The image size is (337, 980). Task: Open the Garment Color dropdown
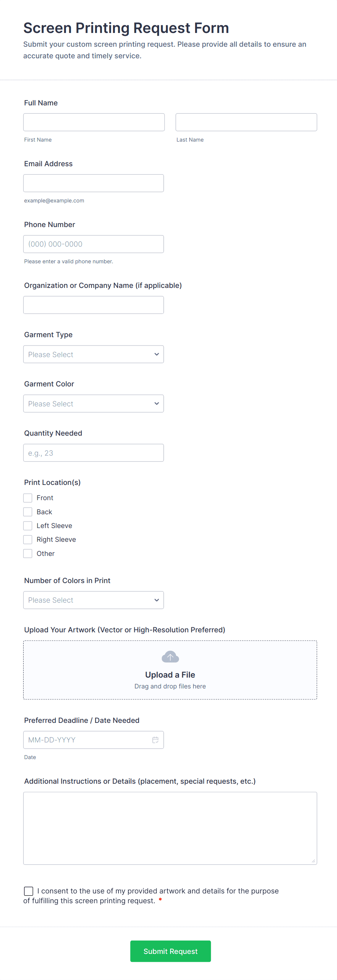point(93,403)
